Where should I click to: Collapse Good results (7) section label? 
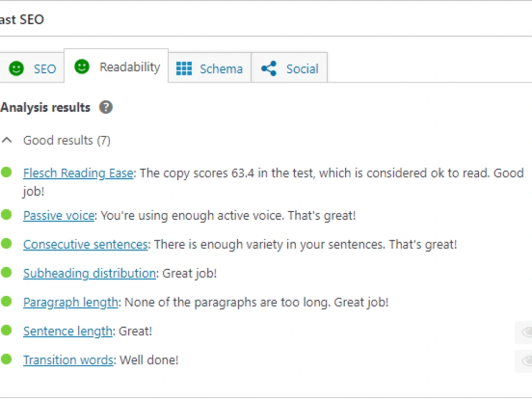67,140
